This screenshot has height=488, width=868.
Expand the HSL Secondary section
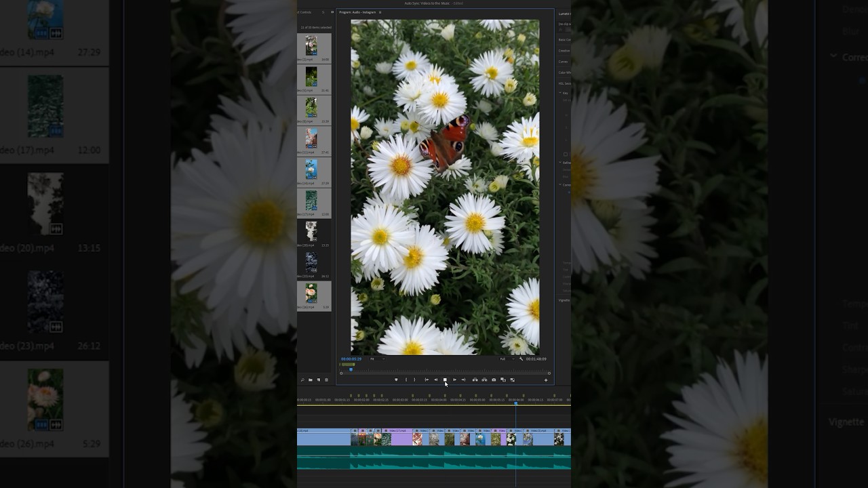564,83
